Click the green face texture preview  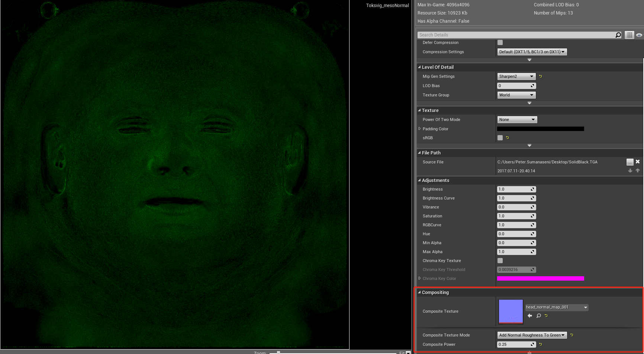tap(175, 175)
